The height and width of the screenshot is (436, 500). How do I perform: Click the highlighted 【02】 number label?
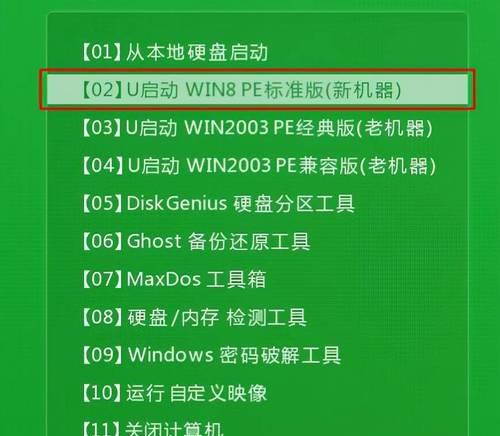101,89
